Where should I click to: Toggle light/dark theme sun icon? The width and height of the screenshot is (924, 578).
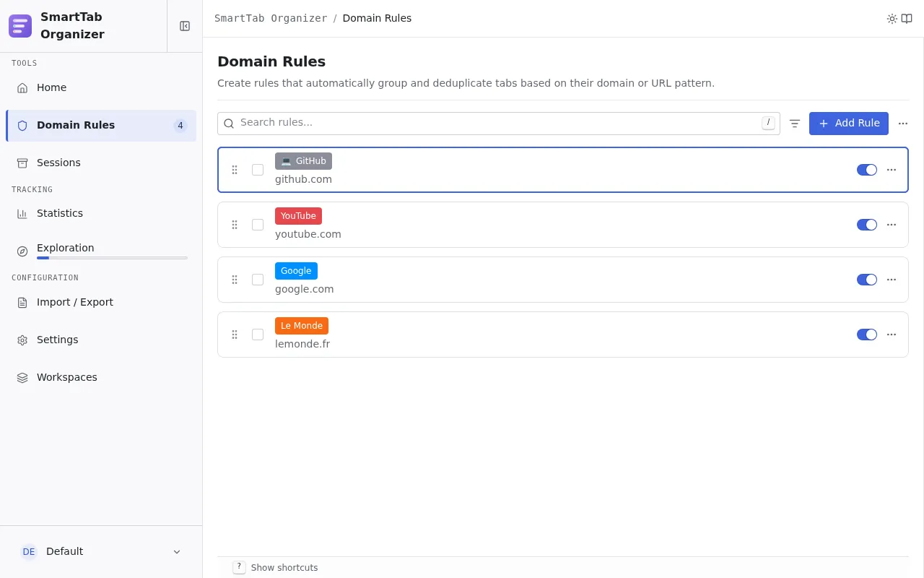[892, 19]
